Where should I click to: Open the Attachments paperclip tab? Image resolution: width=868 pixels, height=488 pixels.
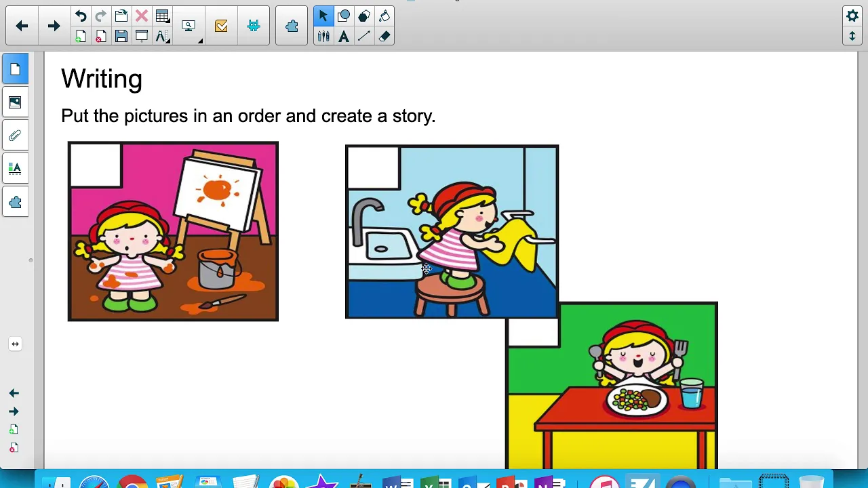[x=15, y=136]
